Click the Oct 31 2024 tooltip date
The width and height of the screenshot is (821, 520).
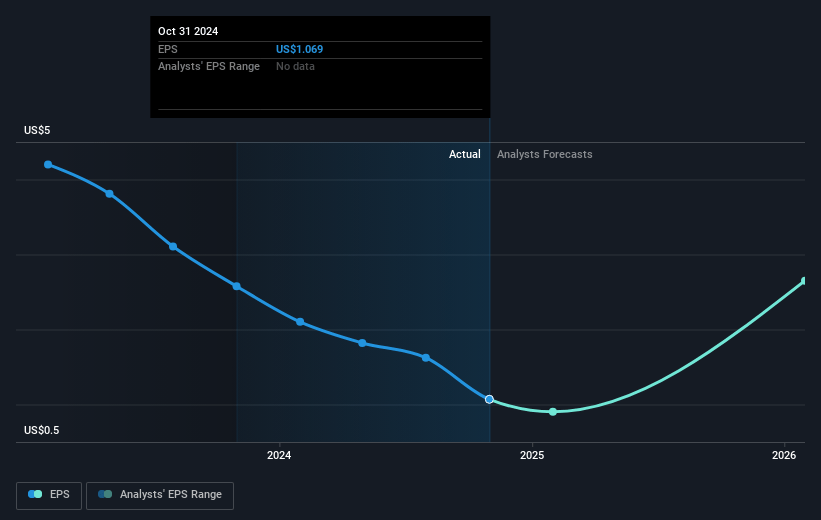point(188,31)
